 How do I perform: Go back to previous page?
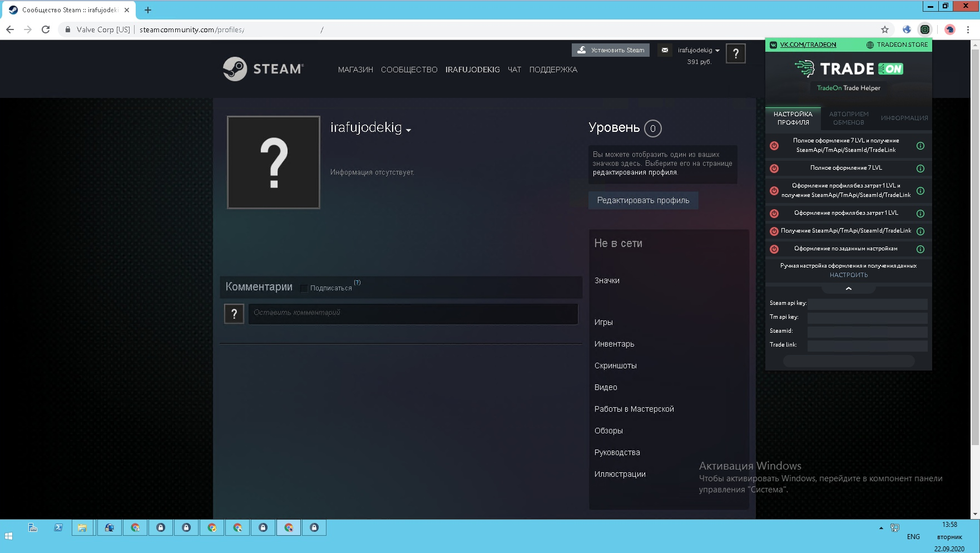[10, 29]
